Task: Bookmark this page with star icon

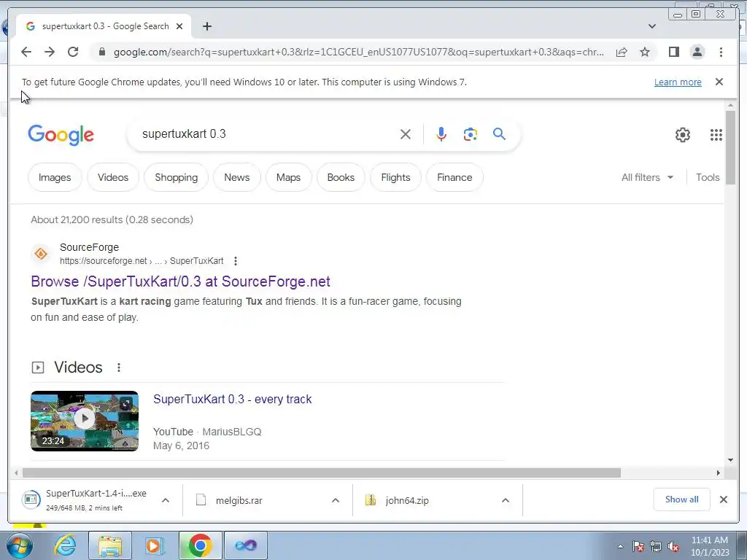Action: (645, 52)
